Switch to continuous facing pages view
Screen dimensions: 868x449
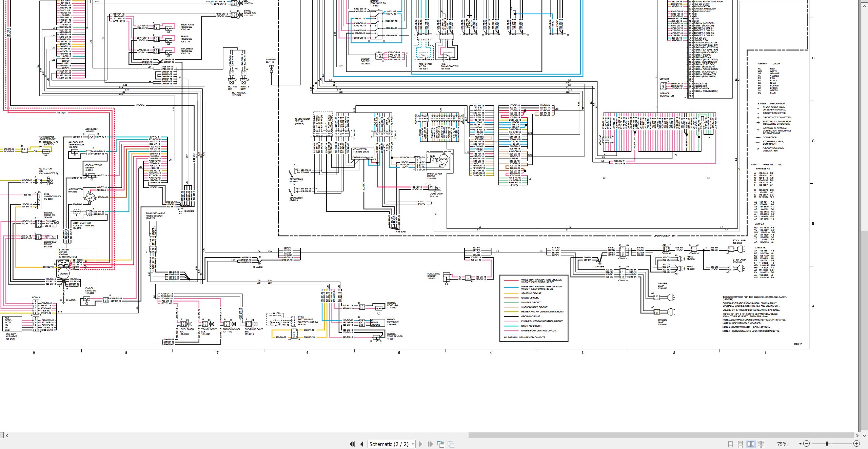click(761, 444)
